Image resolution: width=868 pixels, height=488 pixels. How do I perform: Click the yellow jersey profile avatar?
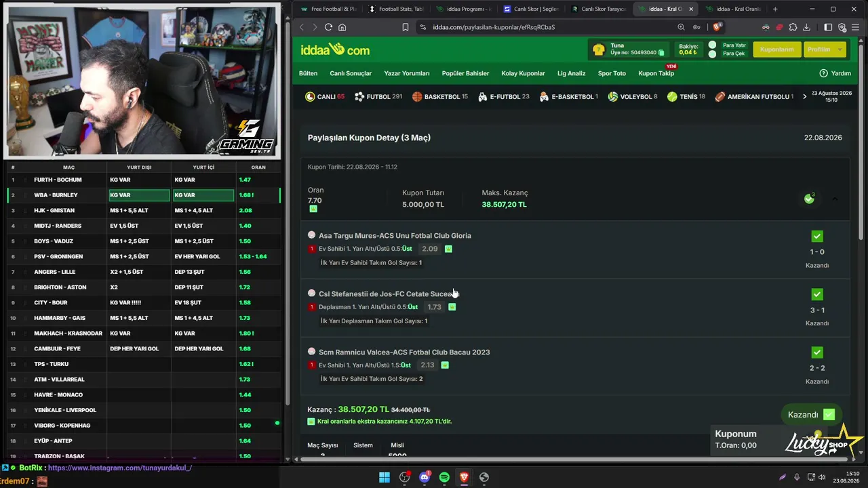(599, 49)
